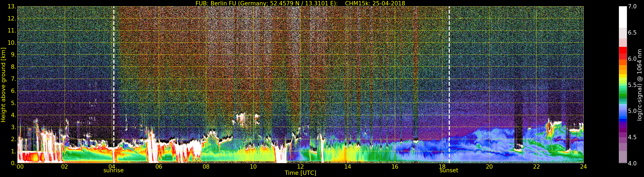The height and width of the screenshot is (177, 644).
Task: Click the time axis tick '16'
Action: (395, 166)
